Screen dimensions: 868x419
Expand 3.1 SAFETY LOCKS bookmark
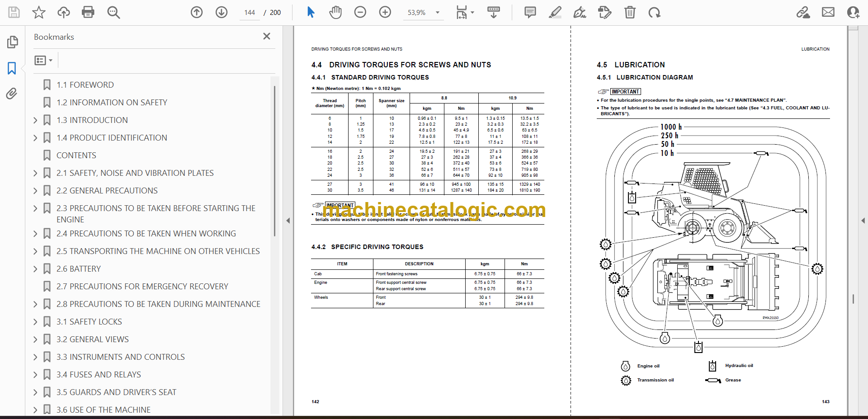click(36, 322)
